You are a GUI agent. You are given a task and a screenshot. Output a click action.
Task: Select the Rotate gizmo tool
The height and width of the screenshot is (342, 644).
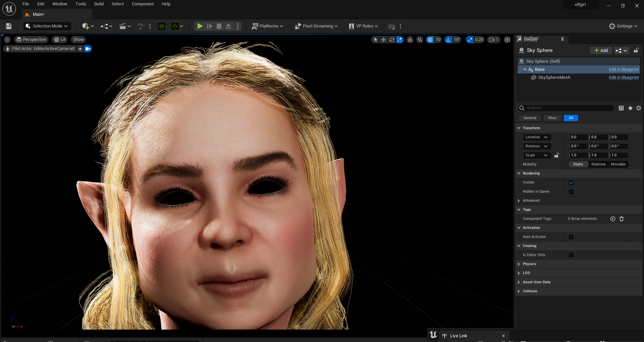[392, 40]
